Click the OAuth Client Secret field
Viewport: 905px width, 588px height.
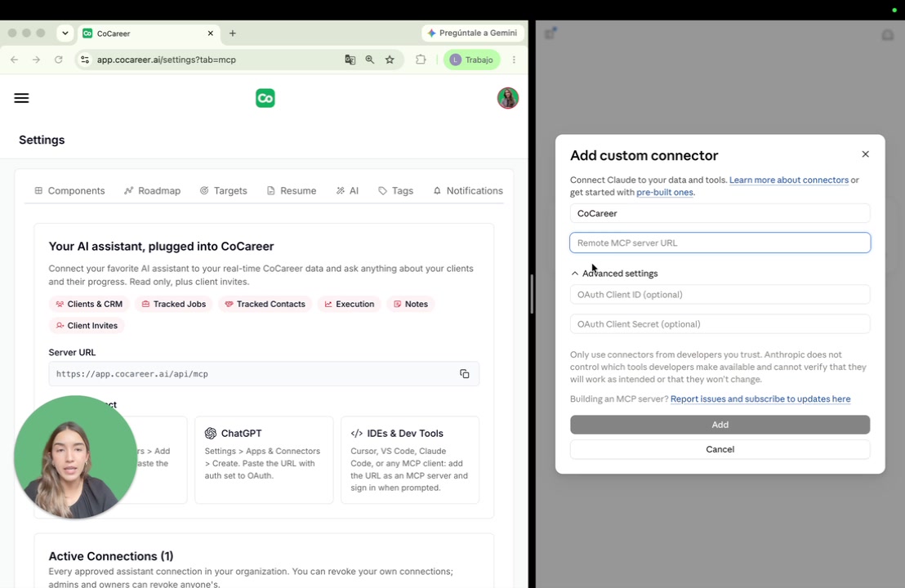point(720,323)
